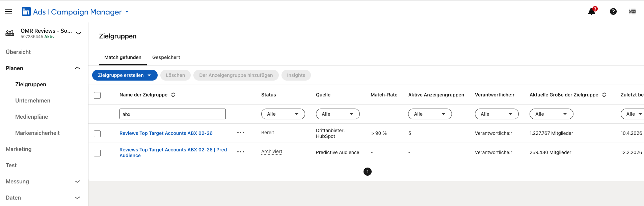The height and width of the screenshot is (206, 644).
Task: Sort by Name der Zielgruppe arrows
Action: 173,95
